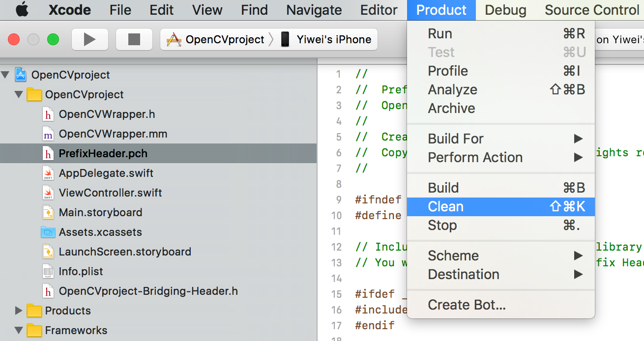This screenshot has height=341, width=644.
Task: Click the plist icon beside Info.plist
Action: coord(48,271)
